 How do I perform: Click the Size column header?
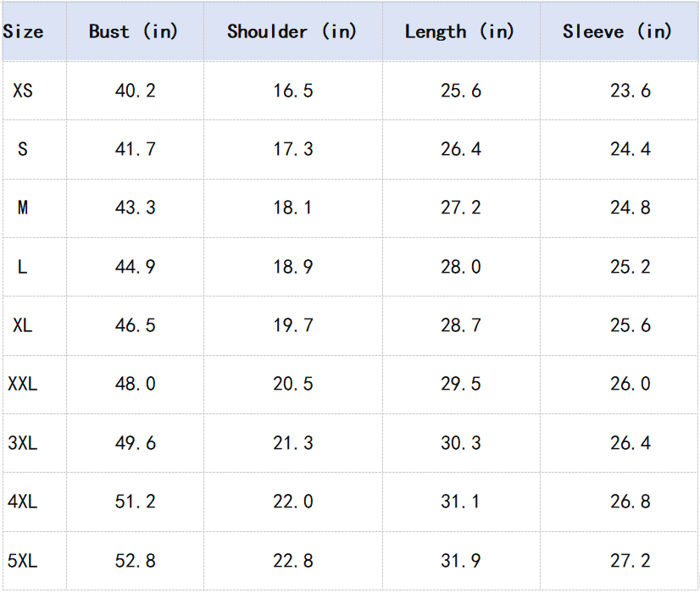click(23, 32)
